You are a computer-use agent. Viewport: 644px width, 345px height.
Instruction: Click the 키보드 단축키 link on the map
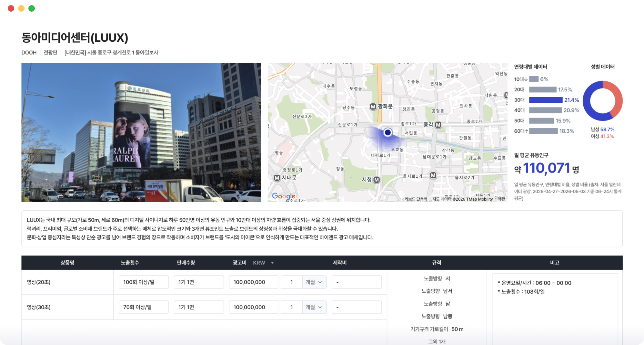416,199
